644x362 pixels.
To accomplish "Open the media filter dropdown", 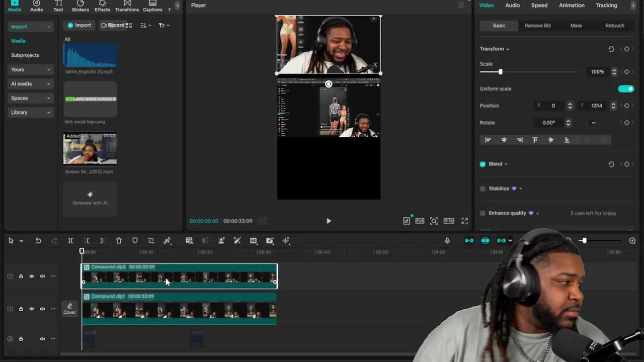I will point(164,25).
